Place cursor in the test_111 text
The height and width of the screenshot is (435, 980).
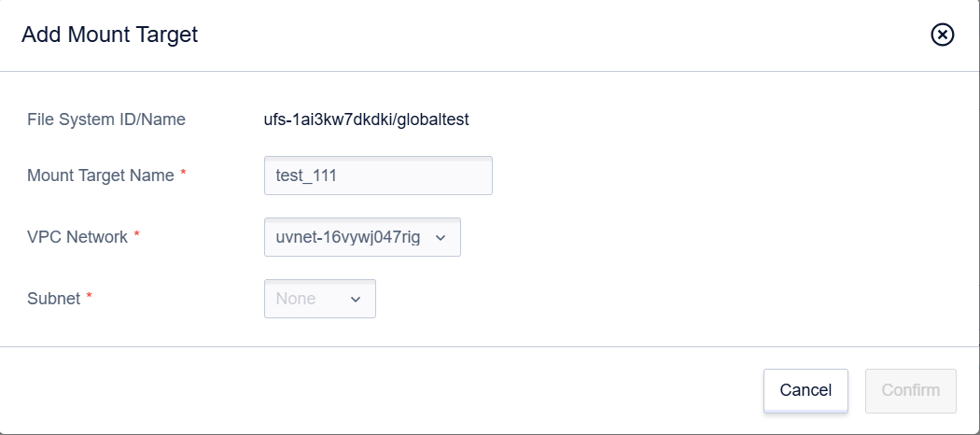coord(306,175)
